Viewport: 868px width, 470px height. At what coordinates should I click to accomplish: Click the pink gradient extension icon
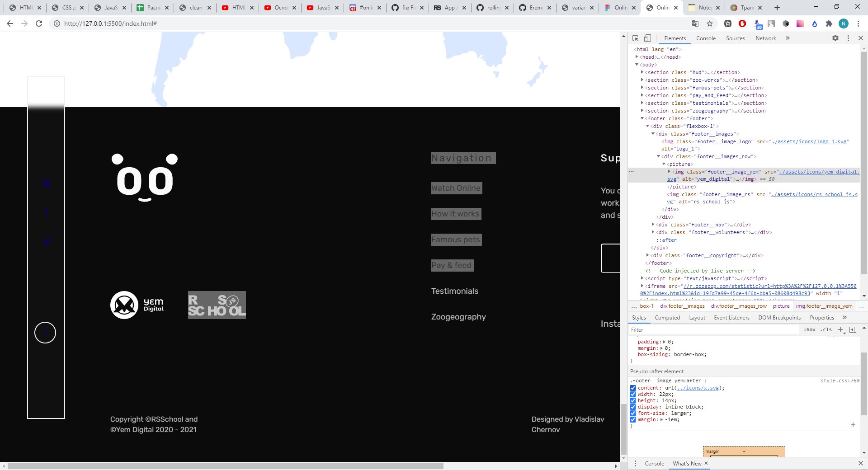pyautogui.click(x=800, y=23)
